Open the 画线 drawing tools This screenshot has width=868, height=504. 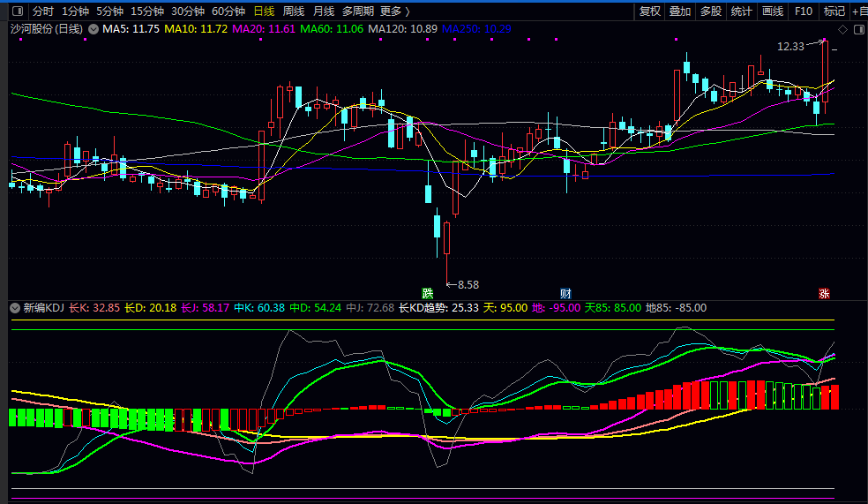pos(772,11)
